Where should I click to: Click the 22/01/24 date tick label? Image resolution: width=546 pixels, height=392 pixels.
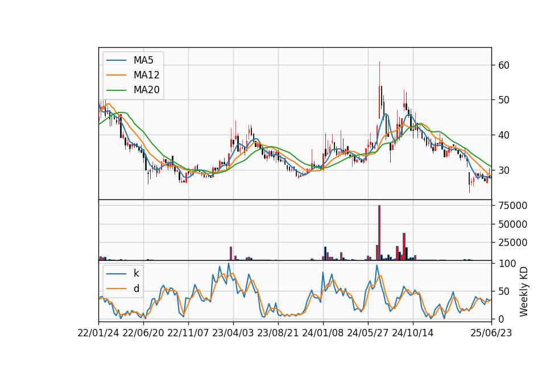pos(98,333)
